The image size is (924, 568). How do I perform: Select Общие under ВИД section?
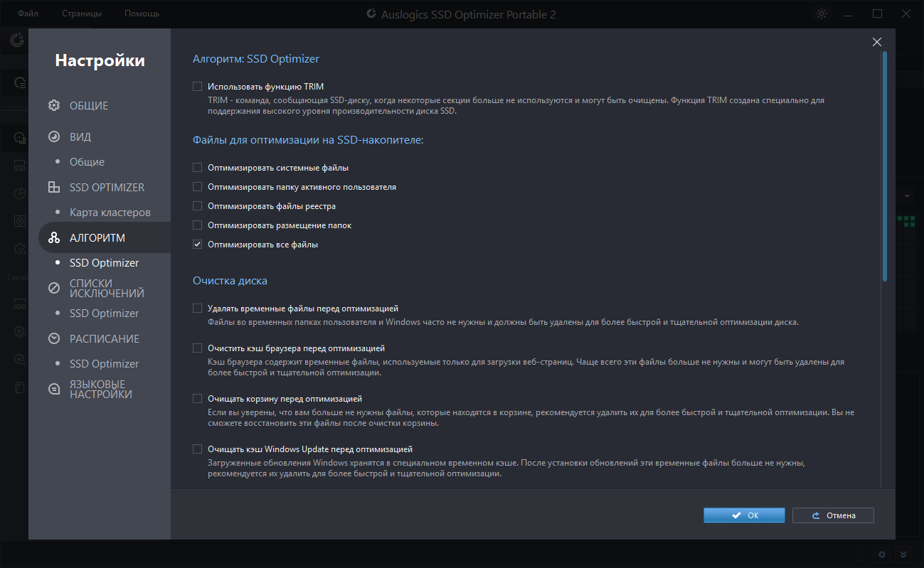(x=87, y=162)
